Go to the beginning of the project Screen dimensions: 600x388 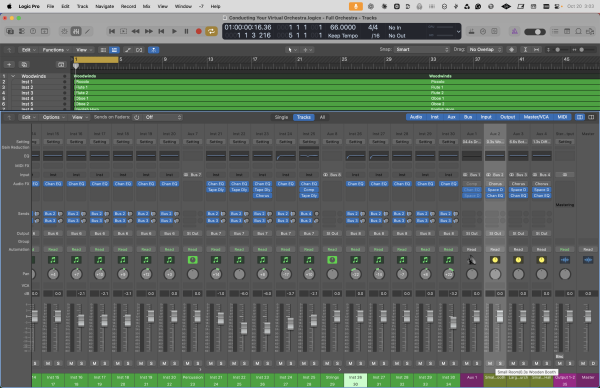click(x=112, y=31)
